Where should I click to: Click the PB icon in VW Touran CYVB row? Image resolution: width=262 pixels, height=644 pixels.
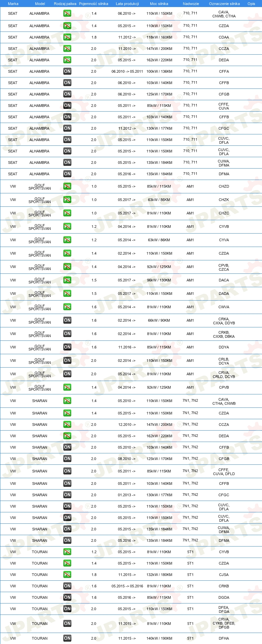[67, 552]
